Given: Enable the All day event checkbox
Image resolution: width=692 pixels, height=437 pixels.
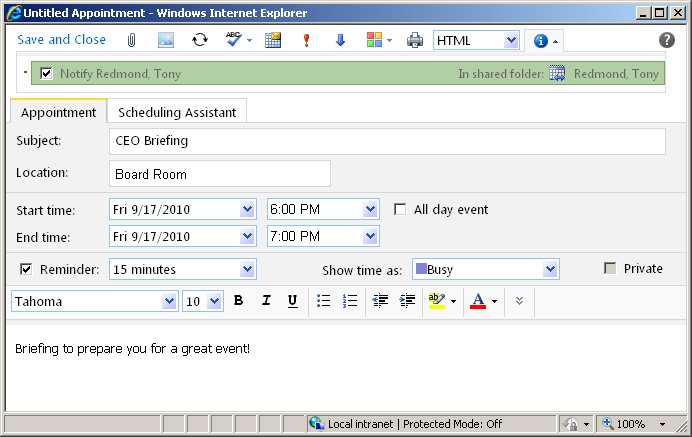Looking at the screenshot, I should tap(401, 210).
